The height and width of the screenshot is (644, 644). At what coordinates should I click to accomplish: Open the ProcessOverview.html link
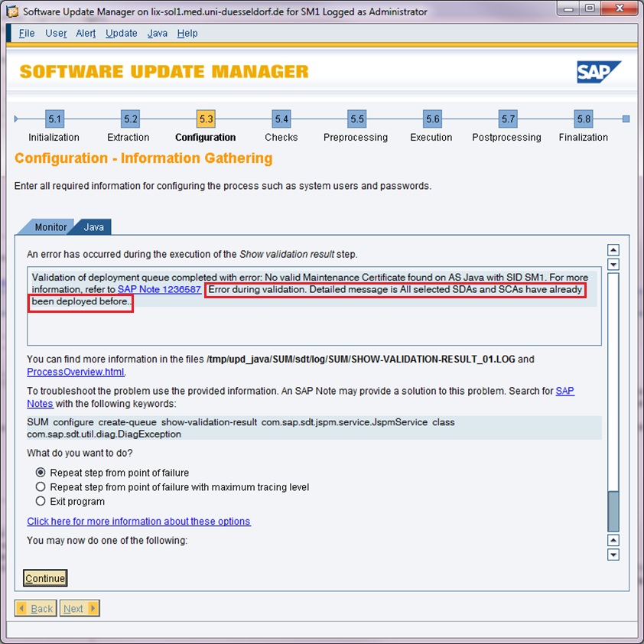pos(76,372)
